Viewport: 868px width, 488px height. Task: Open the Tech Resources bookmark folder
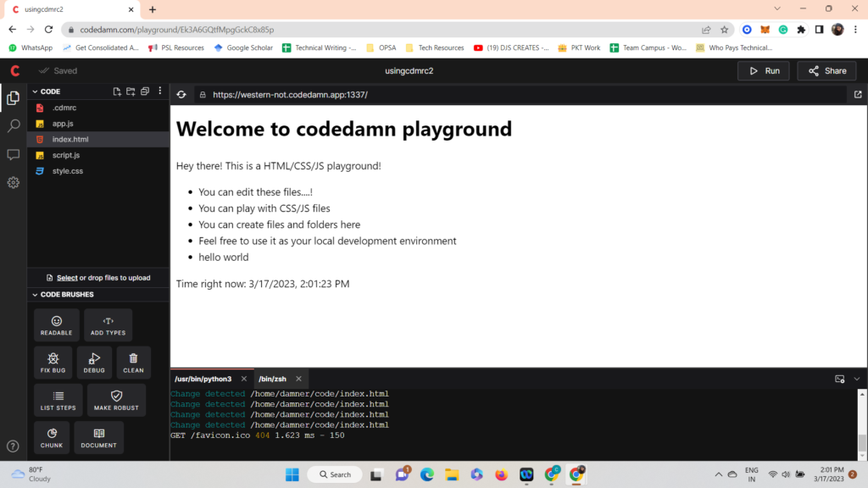435,47
